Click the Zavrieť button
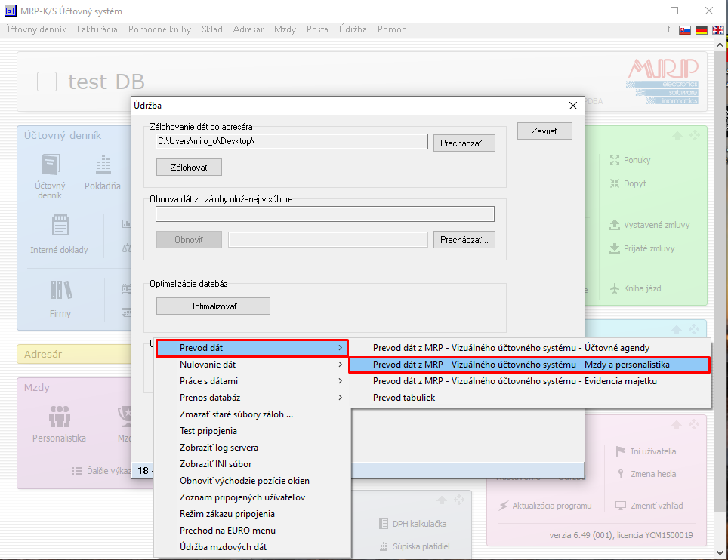This screenshot has width=728, height=560. coord(544,131)
